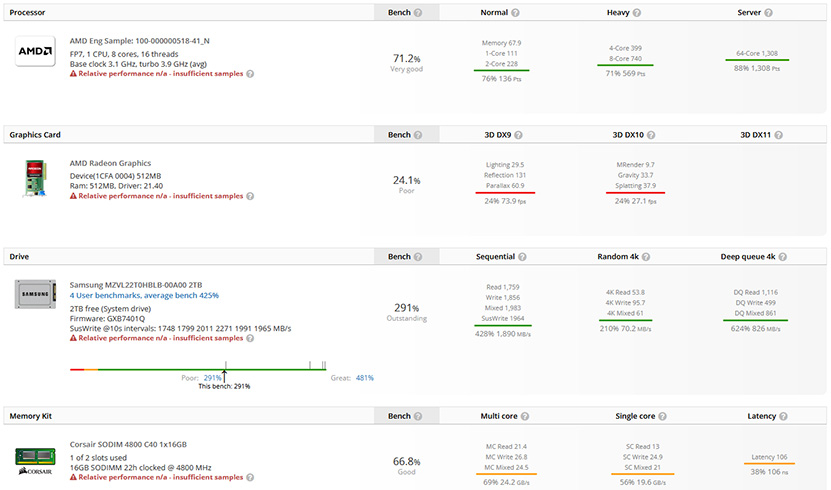Click the Memory Kit Bench column tab
Image resolution: width=831 pixels, height=490 pixels.
(x=406, y=416)
